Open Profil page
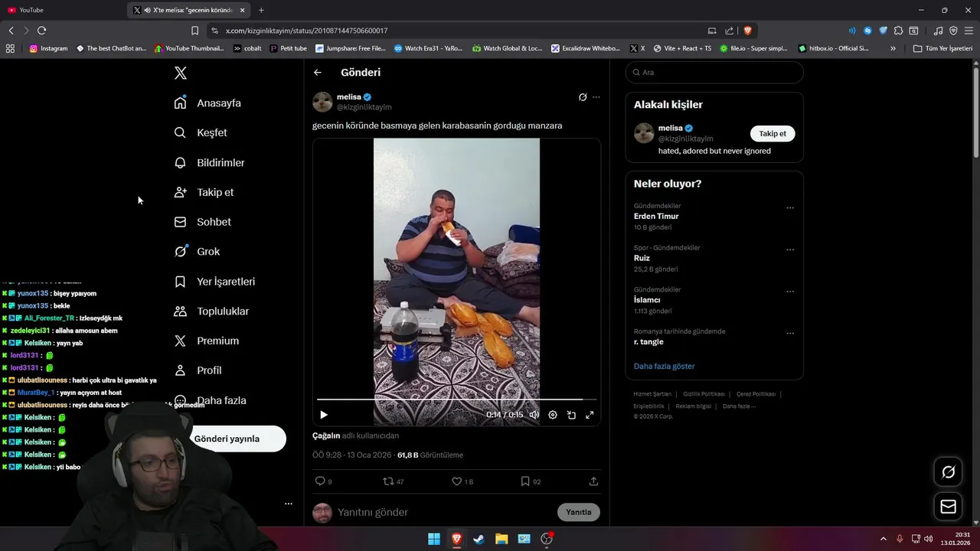The width and height of the screenshot is (980, 551). click(x=198, y=370)
